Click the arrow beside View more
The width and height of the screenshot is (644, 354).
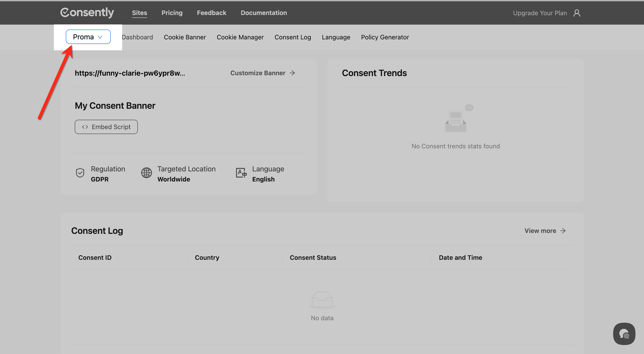click(x=563, y=231)
